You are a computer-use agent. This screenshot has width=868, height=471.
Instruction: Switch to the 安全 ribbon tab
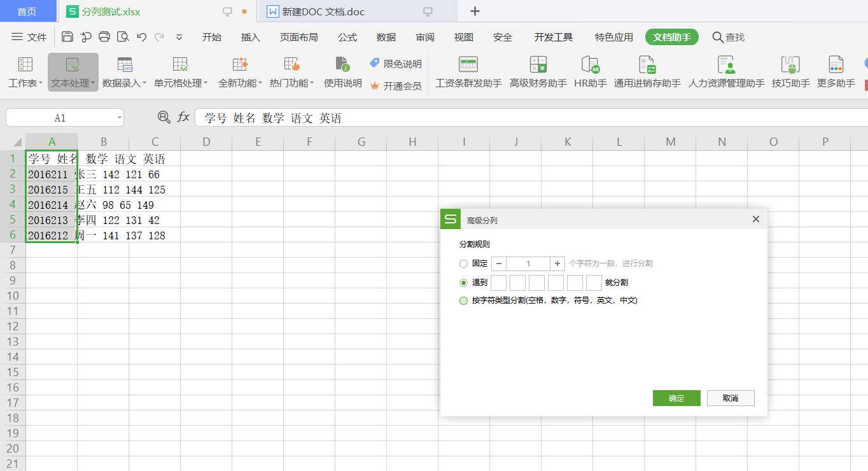[503, 37]
